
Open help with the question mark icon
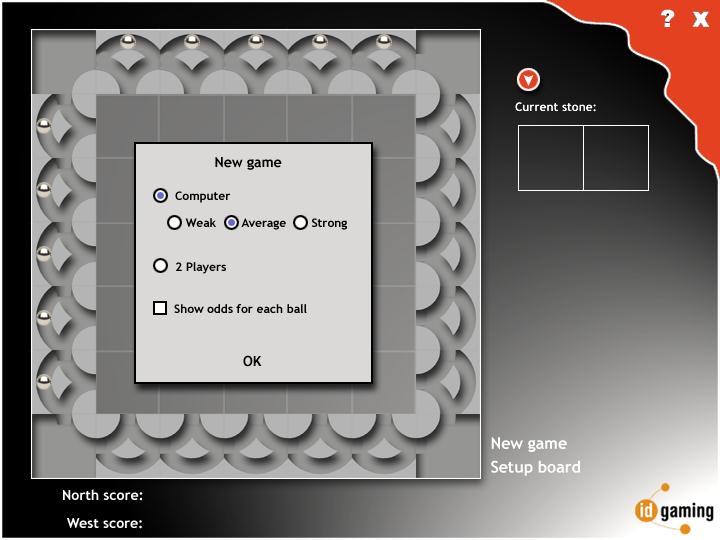pyautogui.click(x=668, y=19)
